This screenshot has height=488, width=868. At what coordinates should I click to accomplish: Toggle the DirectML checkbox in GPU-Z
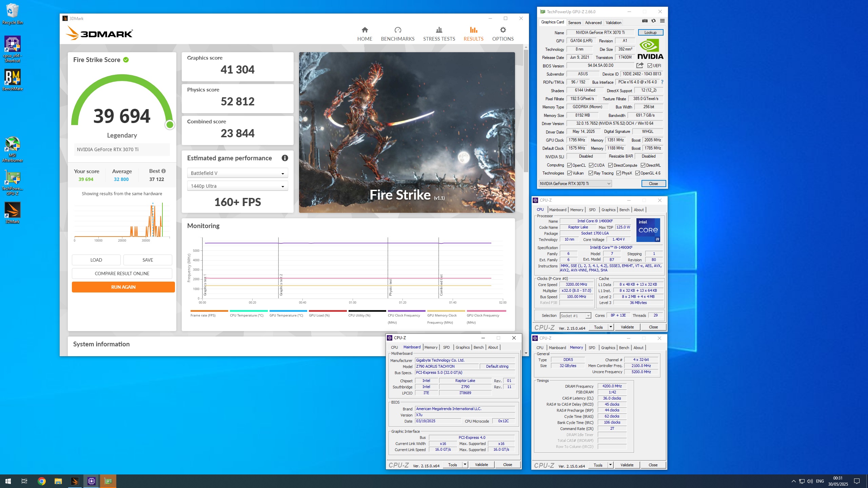(643, 165)
